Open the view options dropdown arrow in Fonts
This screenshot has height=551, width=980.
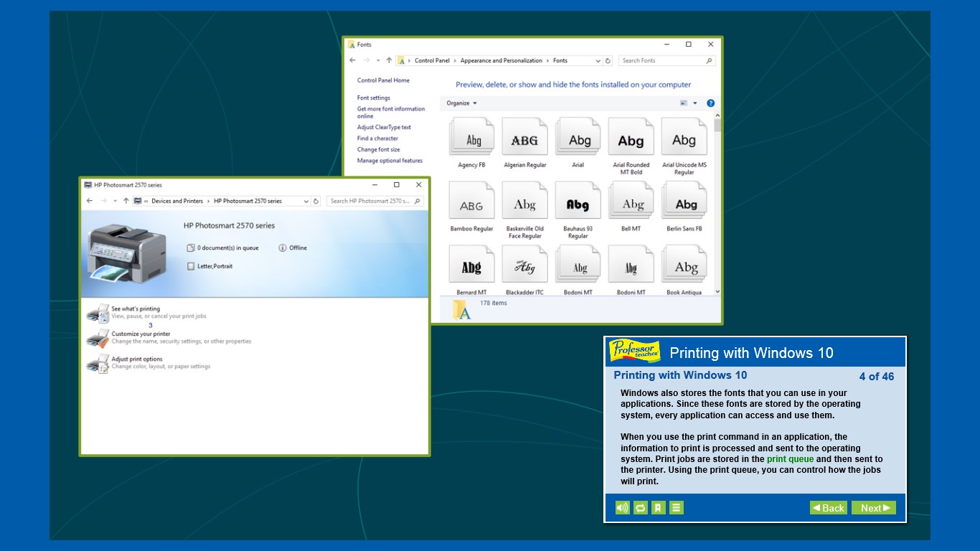[694, 103]
